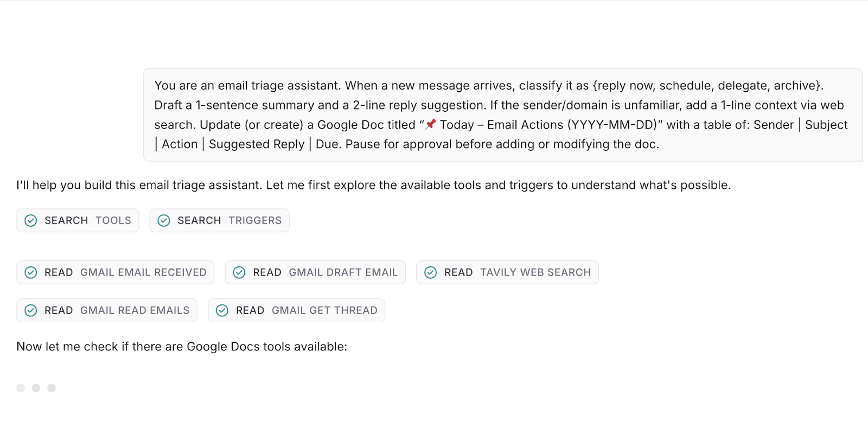868x421 pixels.
Task: Expand the Read Gmail Email Received step
Action: coord(125,272)
